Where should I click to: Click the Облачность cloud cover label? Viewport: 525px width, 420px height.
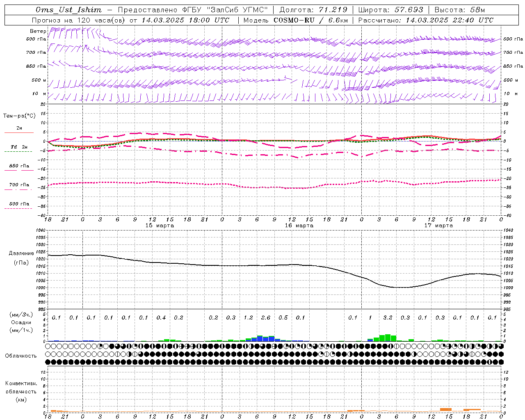click(21, 356)
